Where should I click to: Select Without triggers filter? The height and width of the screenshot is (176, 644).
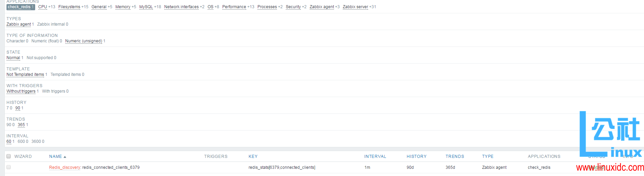(21, 91)
